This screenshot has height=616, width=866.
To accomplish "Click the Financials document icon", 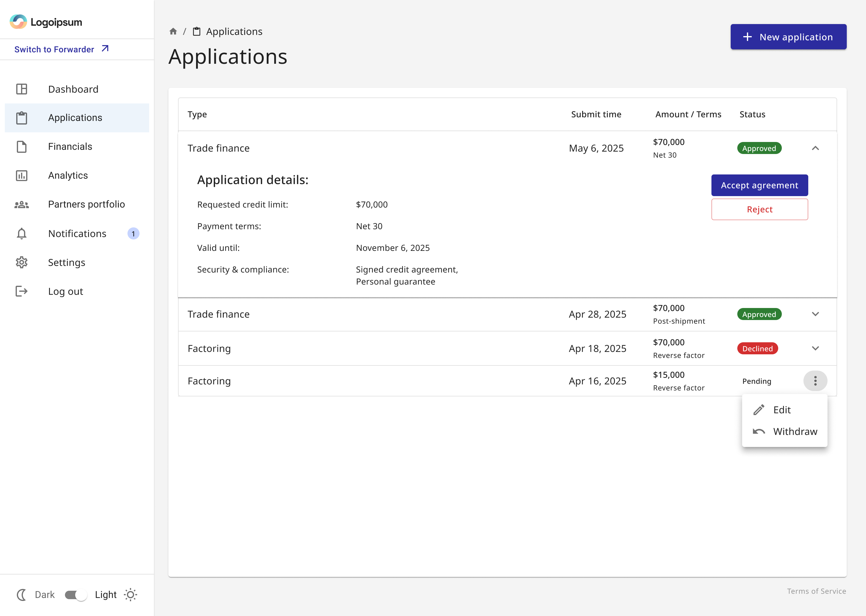I will (22, 147).
